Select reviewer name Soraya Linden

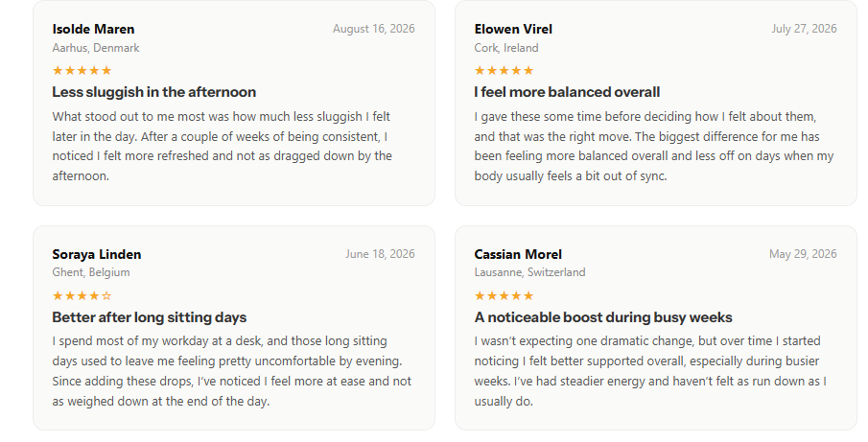point(97,254)
